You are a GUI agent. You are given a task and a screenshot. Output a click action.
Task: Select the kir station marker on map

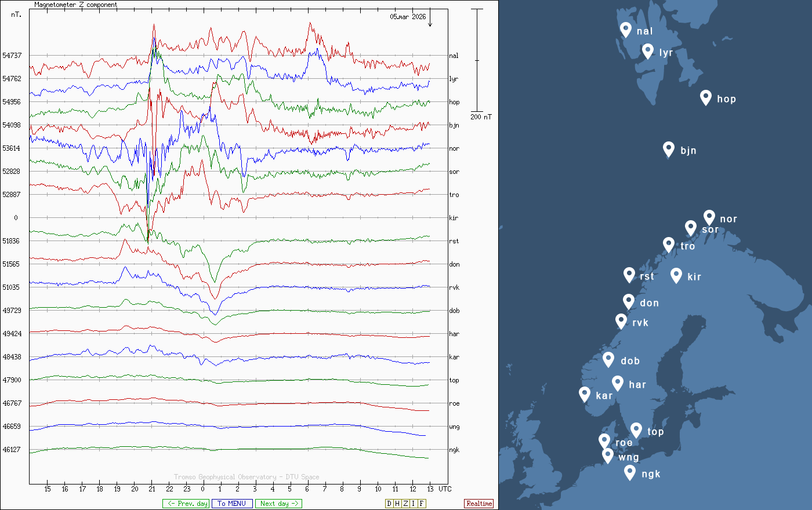[676, 275]
